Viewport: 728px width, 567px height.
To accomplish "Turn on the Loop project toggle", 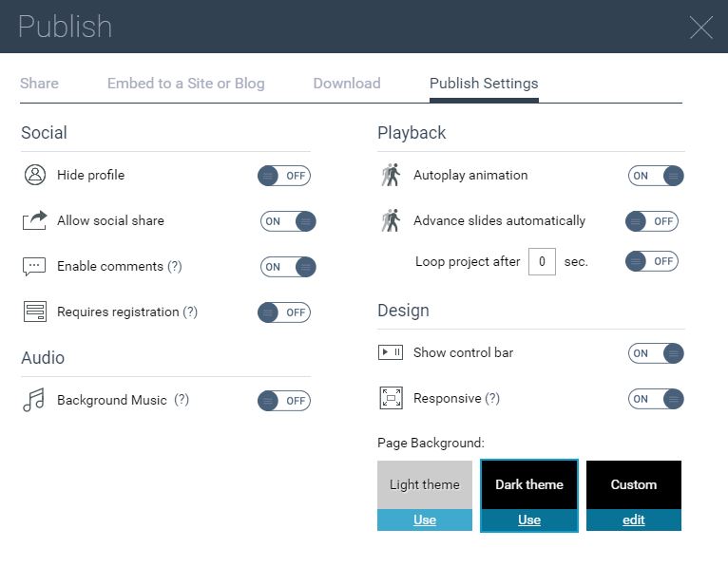I will point(652,261).
